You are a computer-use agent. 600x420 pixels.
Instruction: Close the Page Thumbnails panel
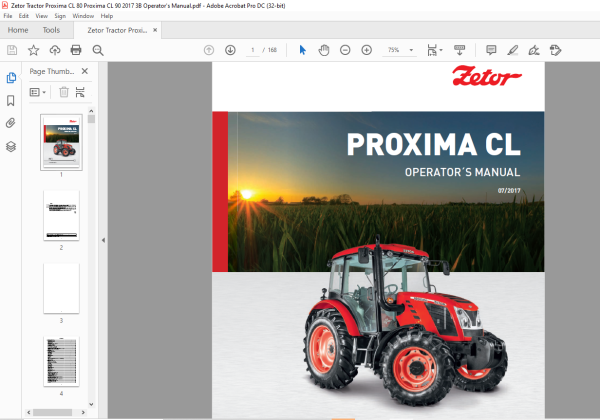click(85, 71)
